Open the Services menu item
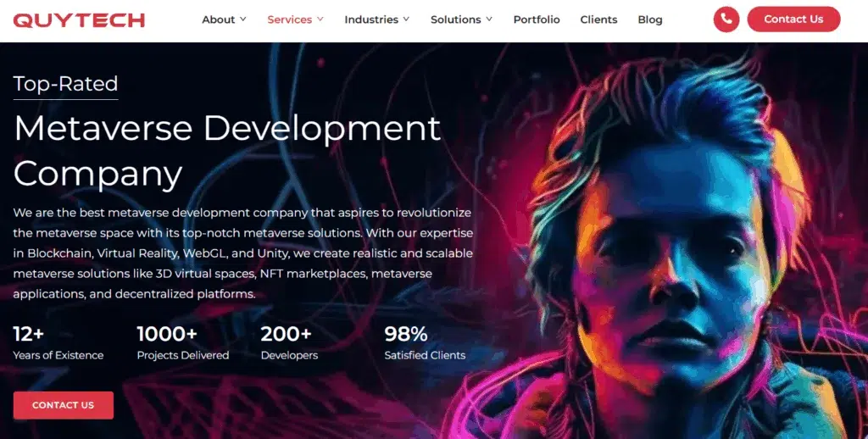Image resolution: width=868 pixels, height=439 pixels. [x=290, y=19]
